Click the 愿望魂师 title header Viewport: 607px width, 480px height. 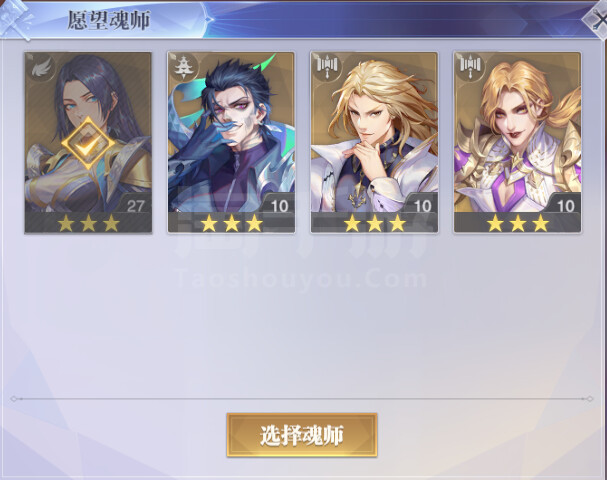click(x=109, y=20)
